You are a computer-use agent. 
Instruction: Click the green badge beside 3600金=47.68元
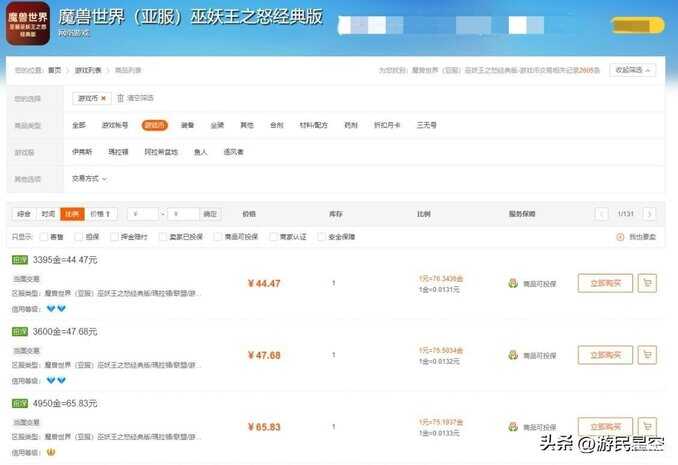click(20, 332)
